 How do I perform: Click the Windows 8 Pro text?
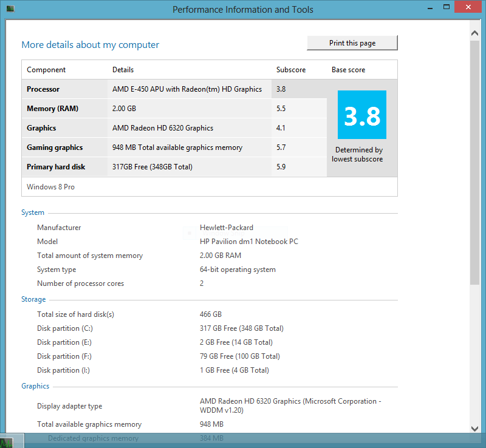(50, 187)
